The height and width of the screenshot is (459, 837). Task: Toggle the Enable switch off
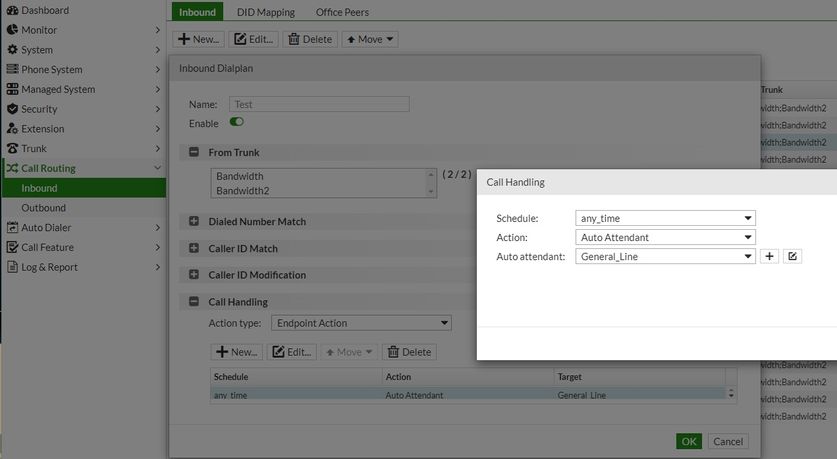tap(236, 122)
